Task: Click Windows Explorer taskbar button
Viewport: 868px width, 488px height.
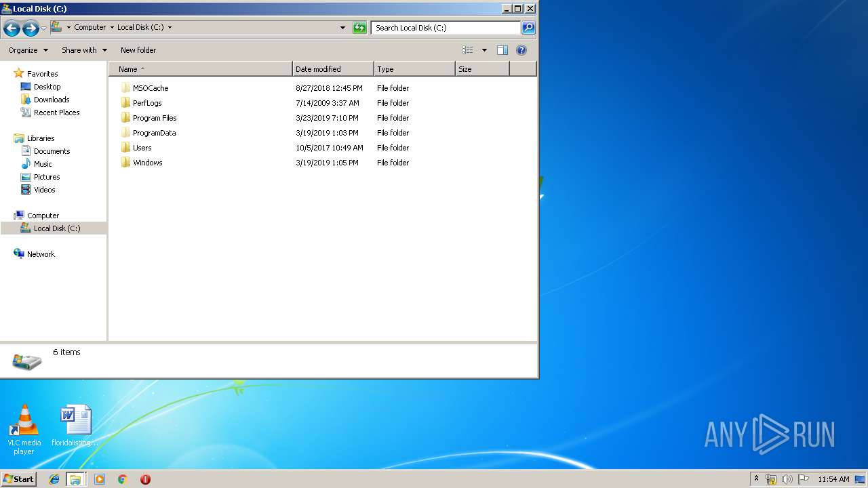Action: (x=75, y=479)
